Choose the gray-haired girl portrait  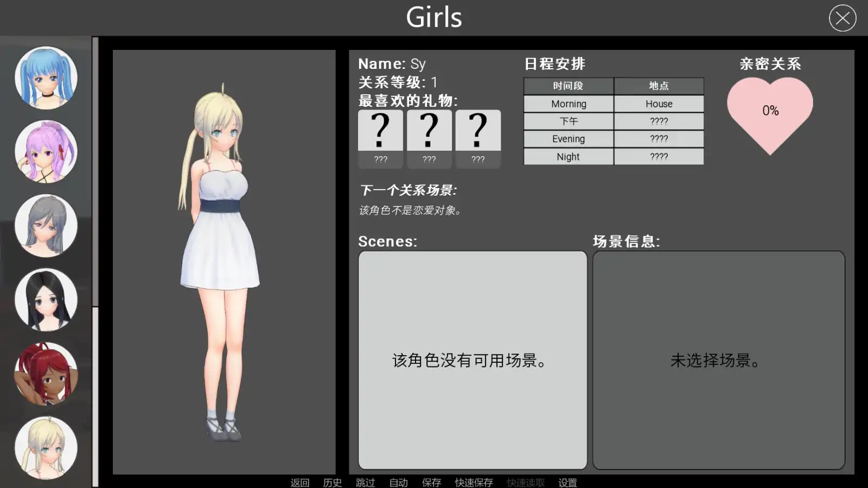(x=46, y=226)
